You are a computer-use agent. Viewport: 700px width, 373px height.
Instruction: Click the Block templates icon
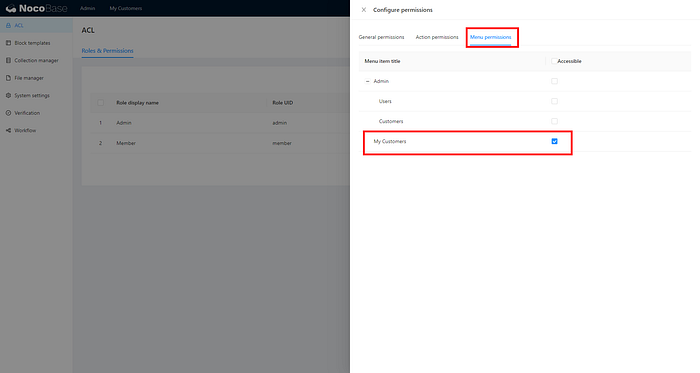(x=8, y=43)
